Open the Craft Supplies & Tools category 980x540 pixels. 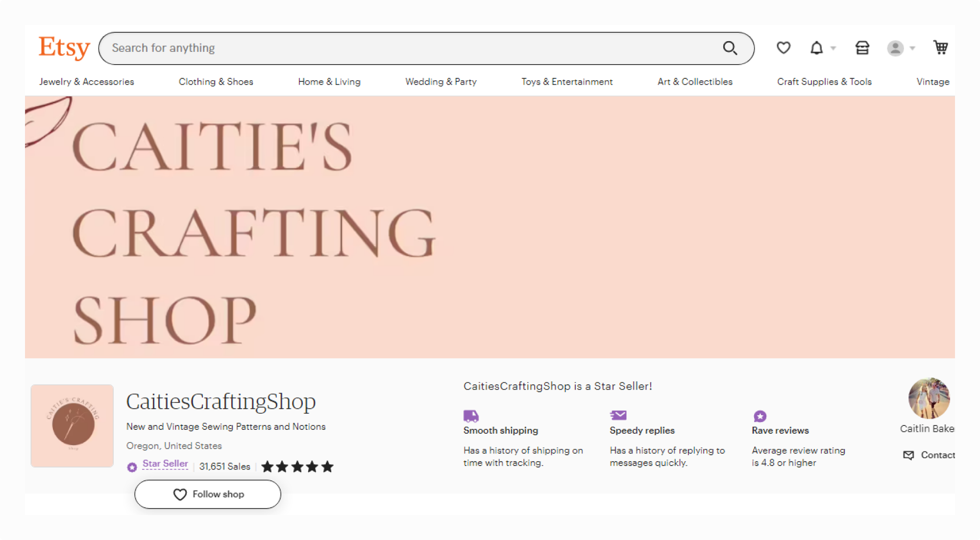pyautogui.click(x=824, y=82)
